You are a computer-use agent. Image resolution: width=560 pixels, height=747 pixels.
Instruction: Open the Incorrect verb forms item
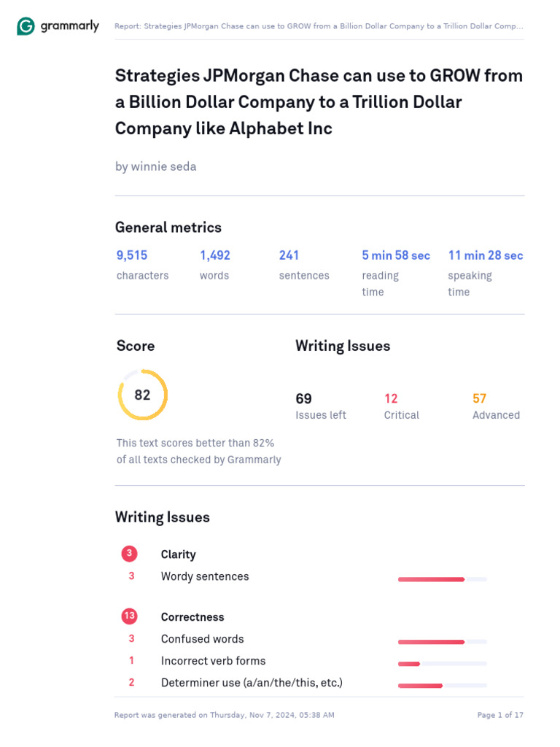(213, 661)
